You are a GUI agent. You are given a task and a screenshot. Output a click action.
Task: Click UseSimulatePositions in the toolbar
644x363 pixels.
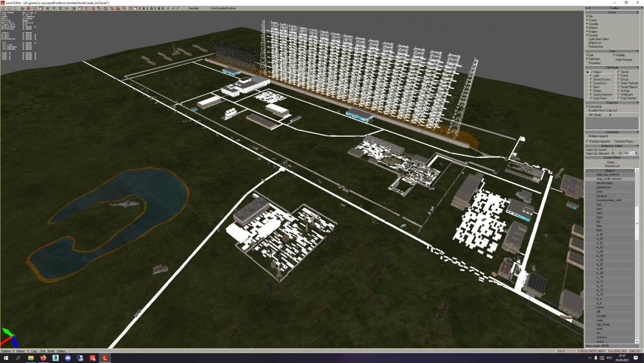pos(223,8)
